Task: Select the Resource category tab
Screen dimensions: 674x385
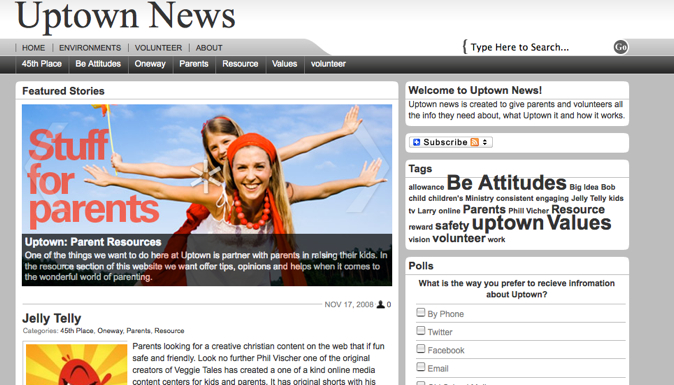Action: tap(240, 64)
